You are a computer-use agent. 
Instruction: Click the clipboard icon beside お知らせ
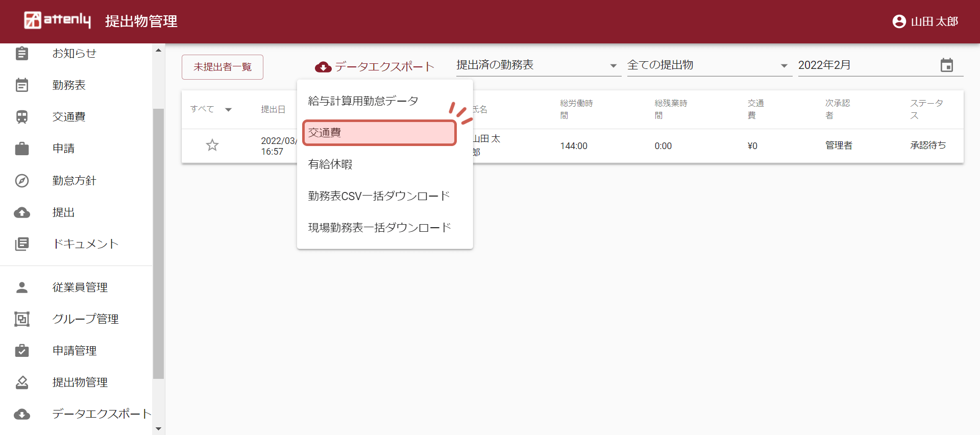(21, 53)
